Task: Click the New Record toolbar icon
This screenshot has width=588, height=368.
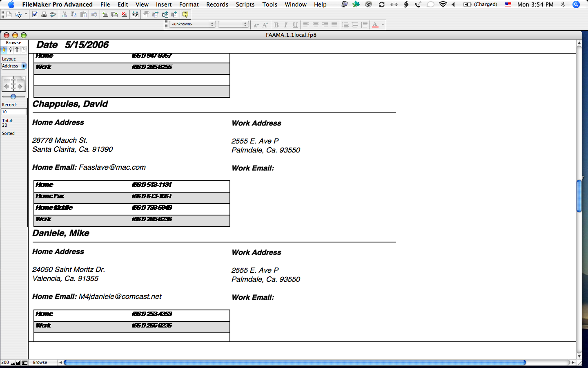Action: point(105,14)
